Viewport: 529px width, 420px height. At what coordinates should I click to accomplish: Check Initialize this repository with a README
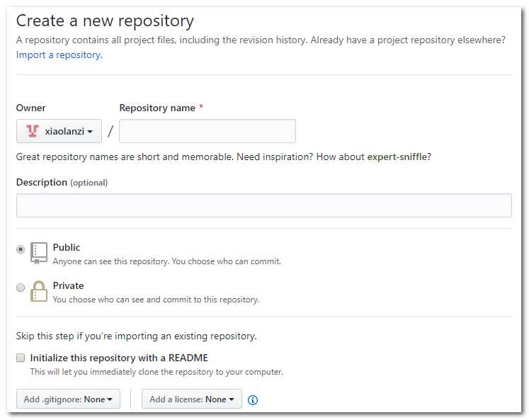tap(21, 358)
